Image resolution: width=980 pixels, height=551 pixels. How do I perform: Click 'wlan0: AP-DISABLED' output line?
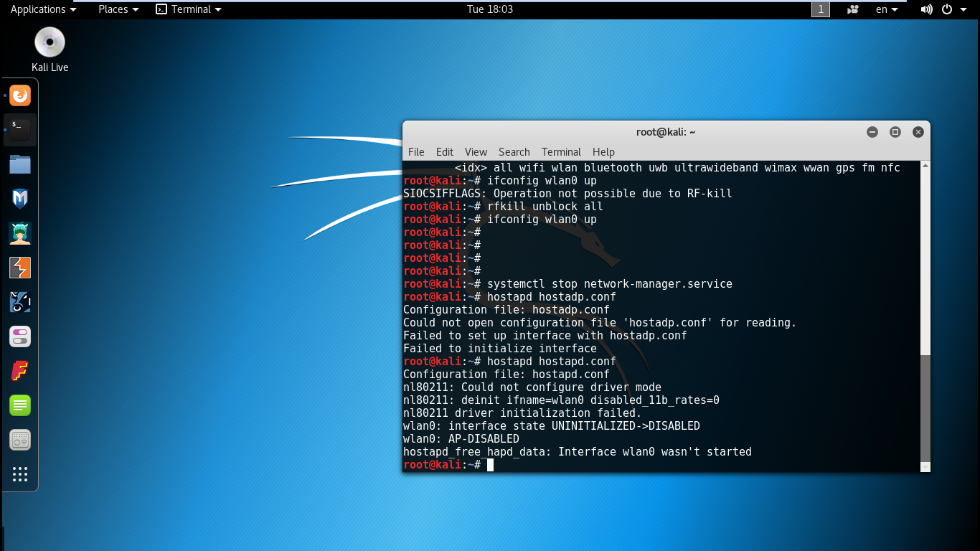coord(461,439)
